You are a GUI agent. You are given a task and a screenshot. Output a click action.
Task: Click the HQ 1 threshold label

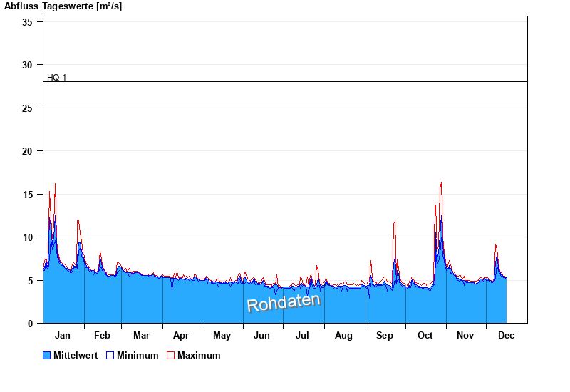coord(56,77)
